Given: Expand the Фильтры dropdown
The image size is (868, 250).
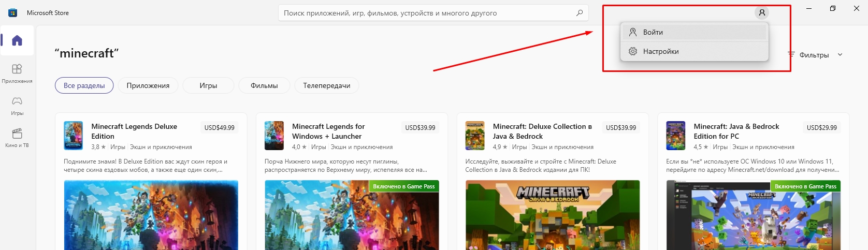Looking at the screenshot, I should click(815, 55).
